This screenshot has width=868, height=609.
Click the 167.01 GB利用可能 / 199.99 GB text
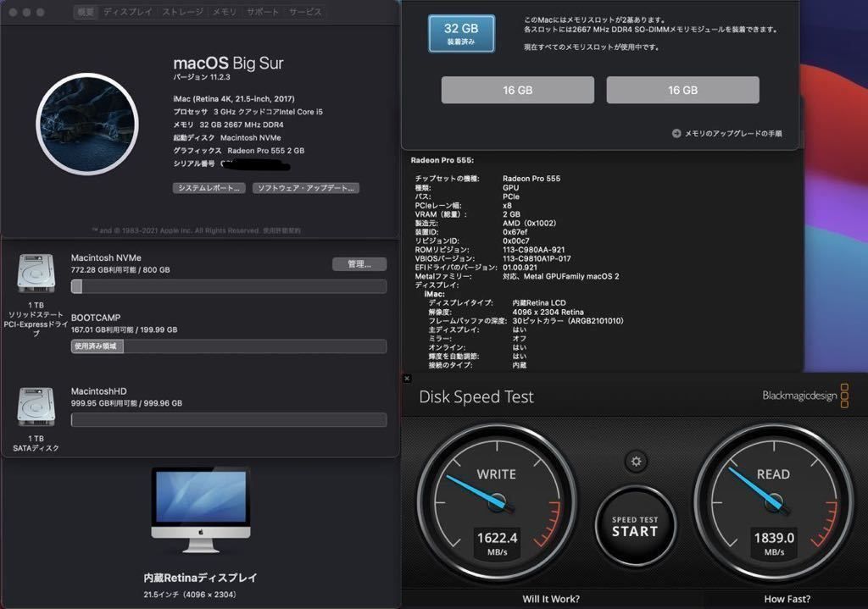coord(124,329)
